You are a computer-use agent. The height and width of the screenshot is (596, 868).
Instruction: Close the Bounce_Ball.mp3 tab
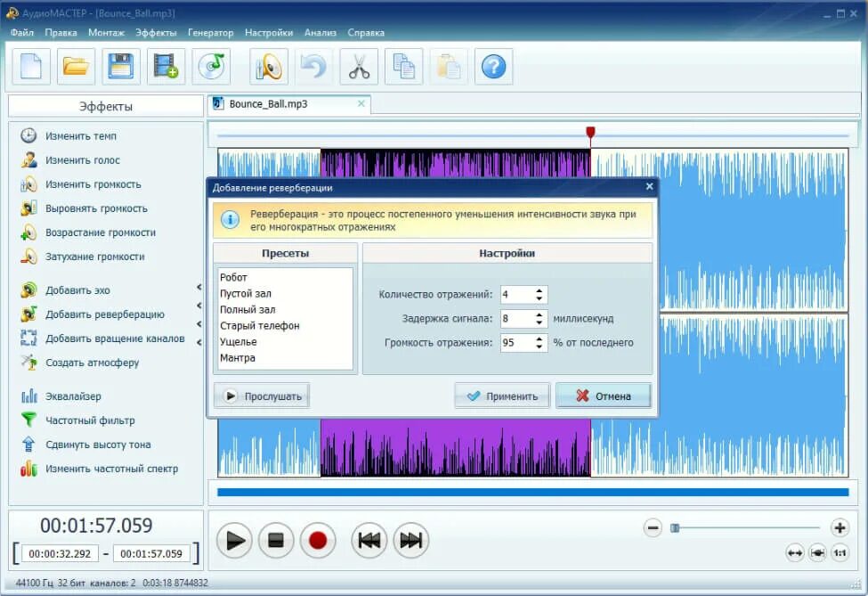click(361, 103)
